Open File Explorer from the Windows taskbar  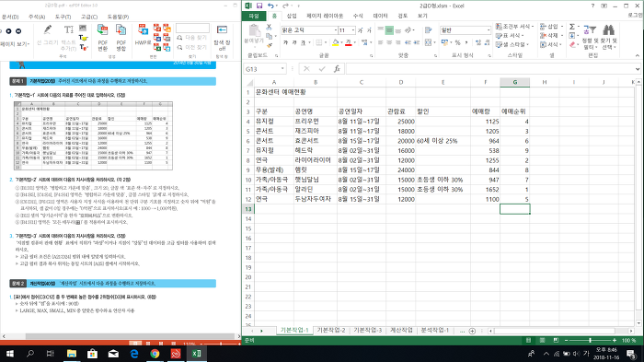(x=72, y=354)
